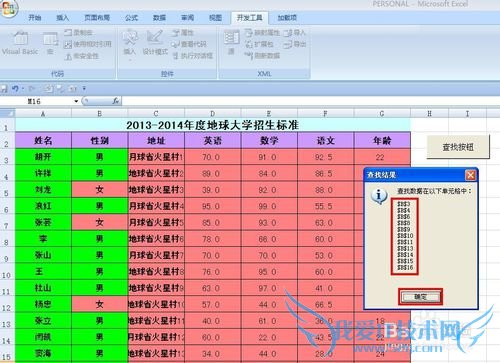
Task: Click the fx insert function icon
Action: (116, 101)
